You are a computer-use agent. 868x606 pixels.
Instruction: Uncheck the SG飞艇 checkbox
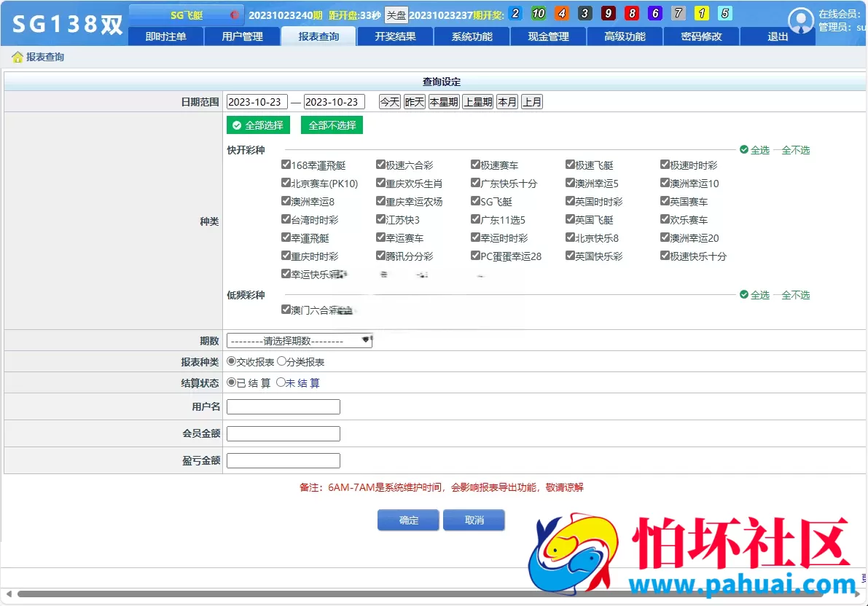[475, 201]
